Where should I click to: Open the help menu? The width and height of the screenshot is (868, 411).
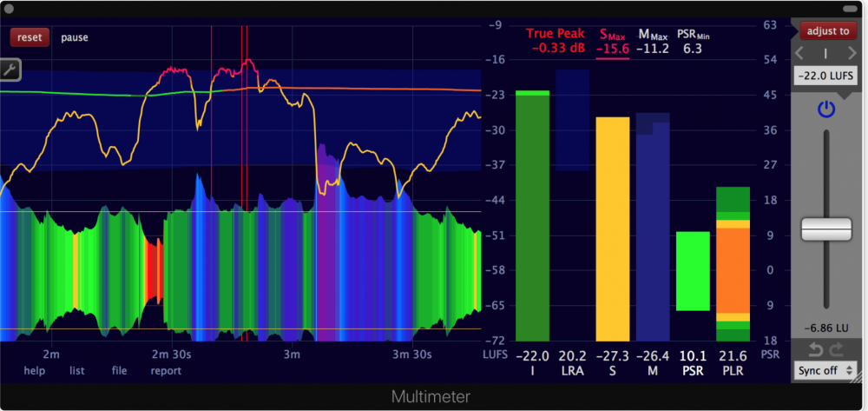[35, 371]
